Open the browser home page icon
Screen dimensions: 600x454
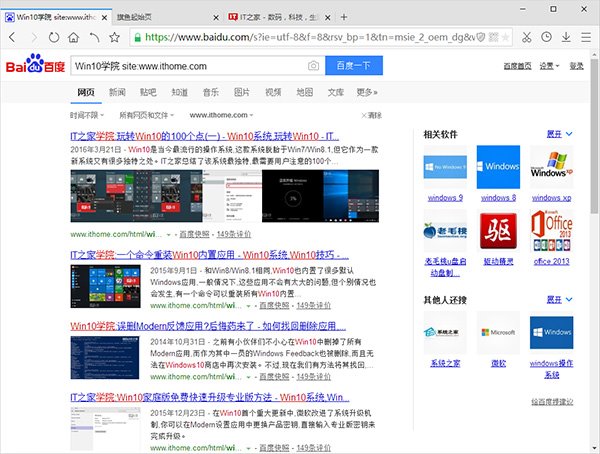(x=73, y=37)
